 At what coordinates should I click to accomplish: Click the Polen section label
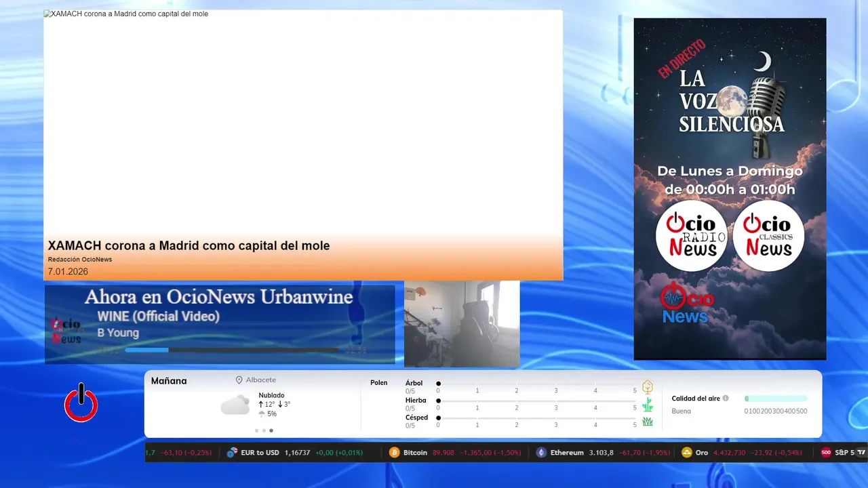379,383
